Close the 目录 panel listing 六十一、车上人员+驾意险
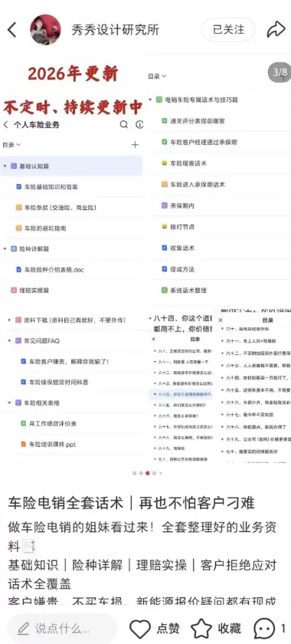 coord(221,320)
